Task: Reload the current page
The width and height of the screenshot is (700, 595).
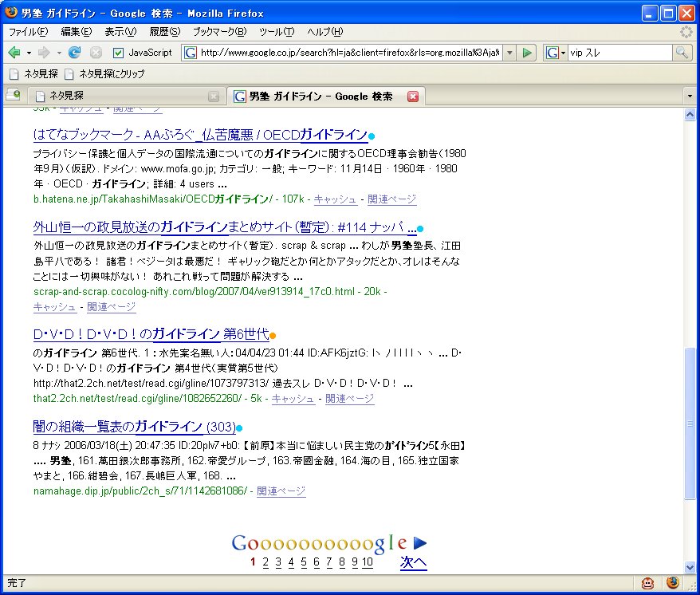Action: (75, 53)
